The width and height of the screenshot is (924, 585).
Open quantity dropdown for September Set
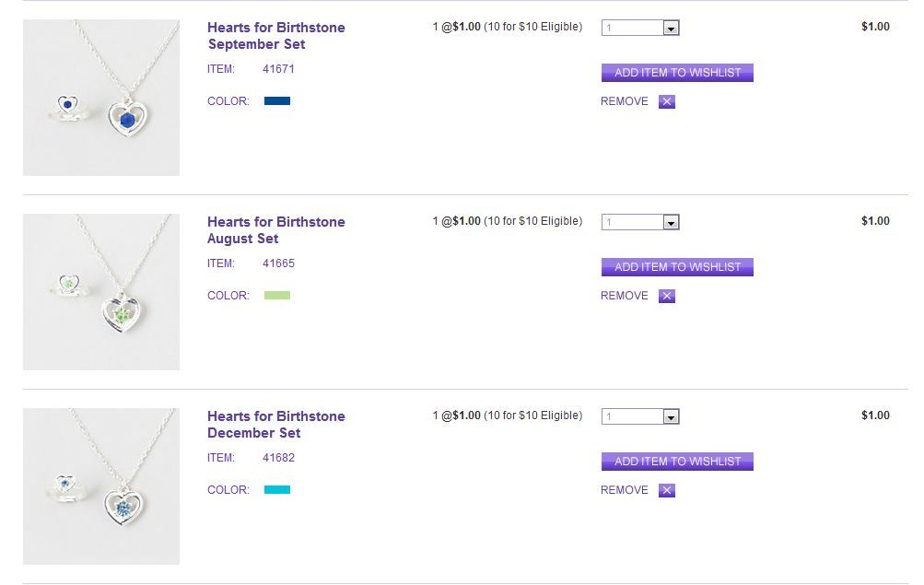point(671,29)
